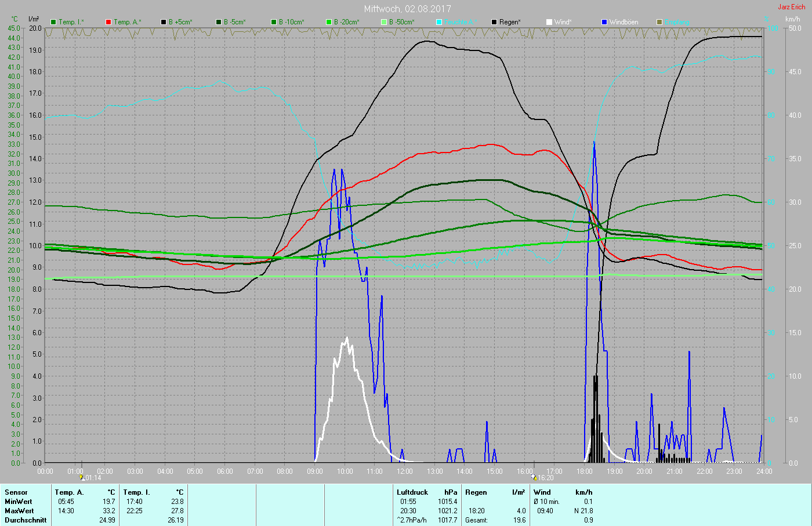Viewport: 812px width, 526px height.
Task: Click the B -5cm legend label
Action: [234, 22]
